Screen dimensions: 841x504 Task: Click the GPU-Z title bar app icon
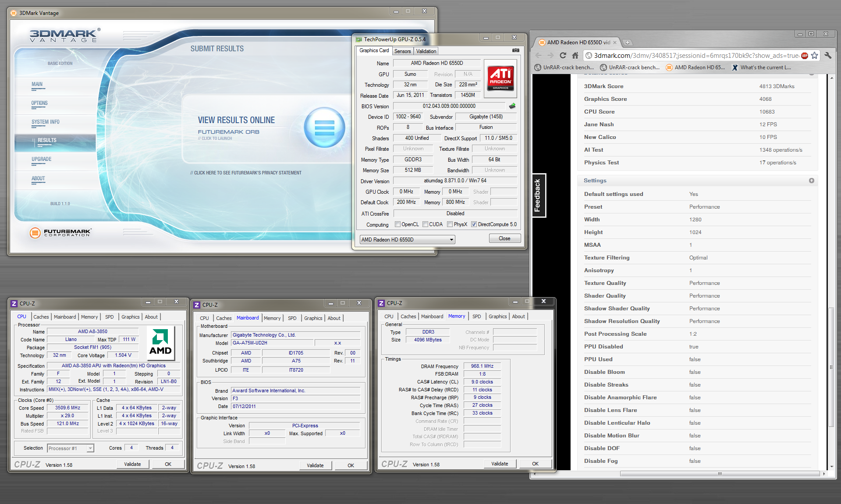coord(359,39)
